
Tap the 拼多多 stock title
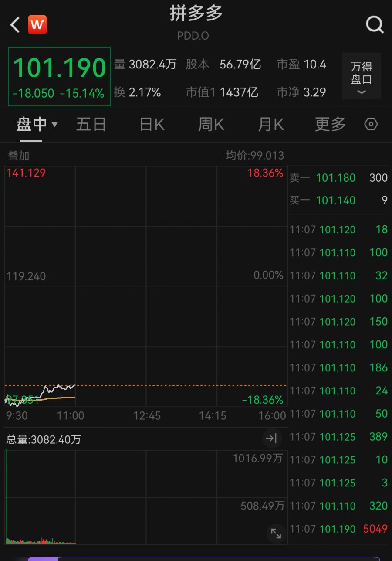coord(196,14)
